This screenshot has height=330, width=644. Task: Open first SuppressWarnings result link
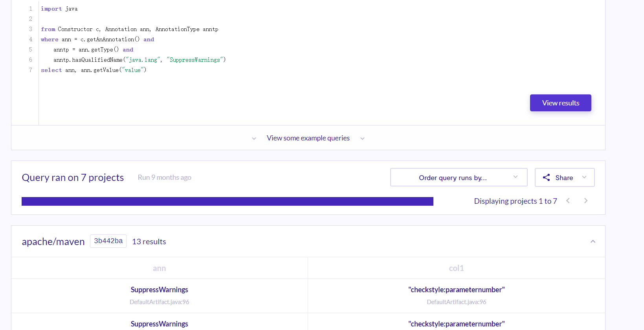160,289
